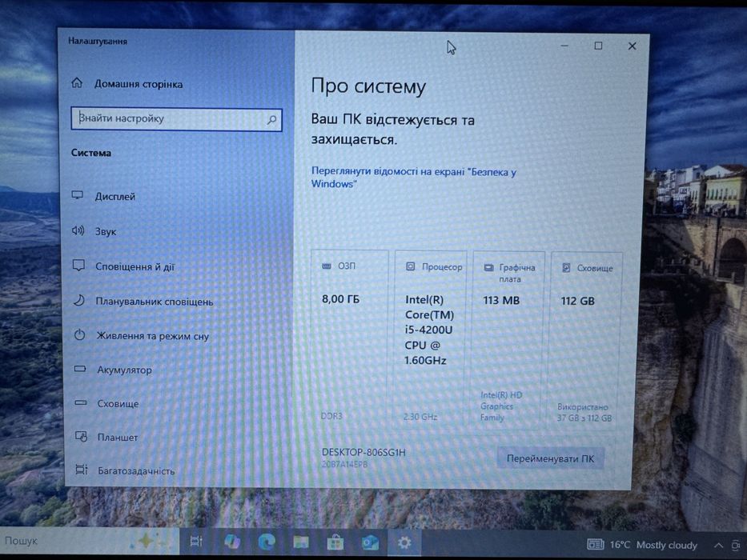747x560 pixels.
Task: Click the Багатозадачність icon
Action: click(x=82, y=470)
